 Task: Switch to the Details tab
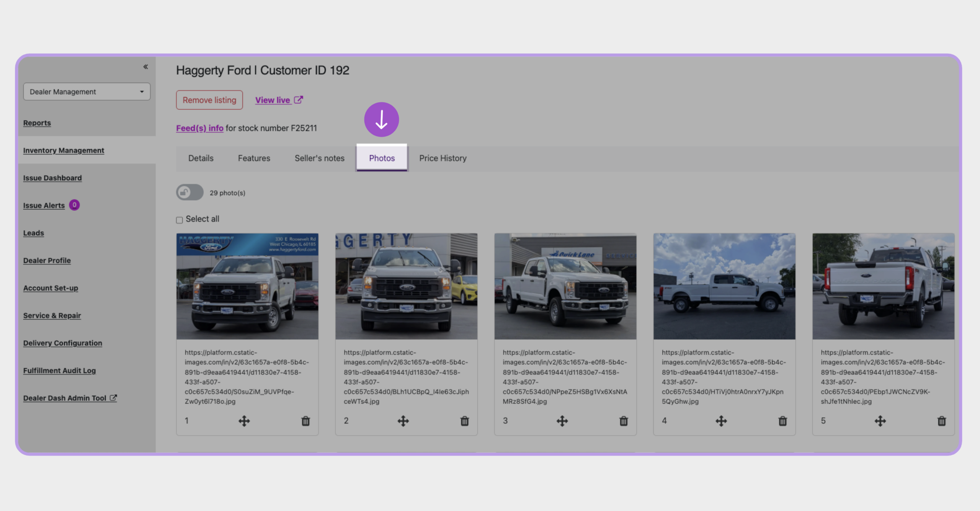coord(201,158)
